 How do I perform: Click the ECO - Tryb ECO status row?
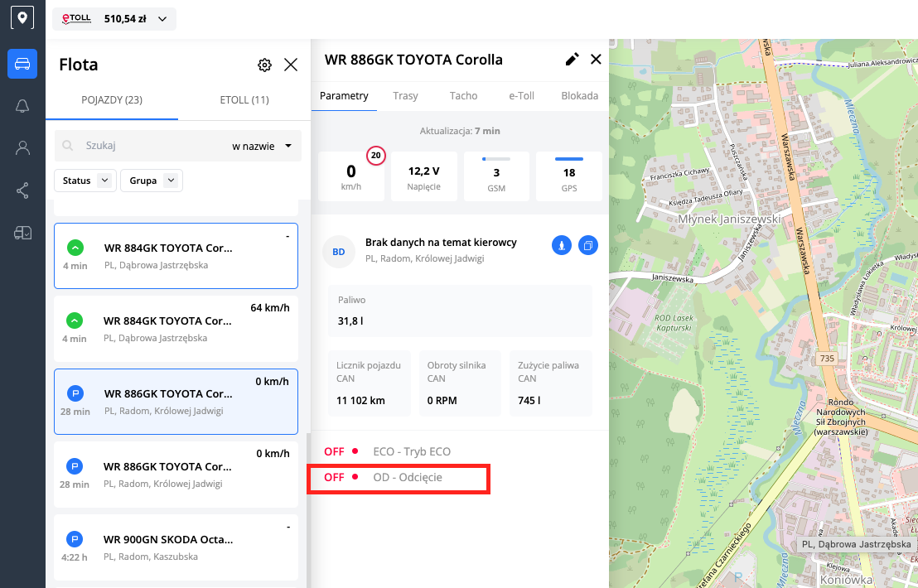click(x=388, y=451)
